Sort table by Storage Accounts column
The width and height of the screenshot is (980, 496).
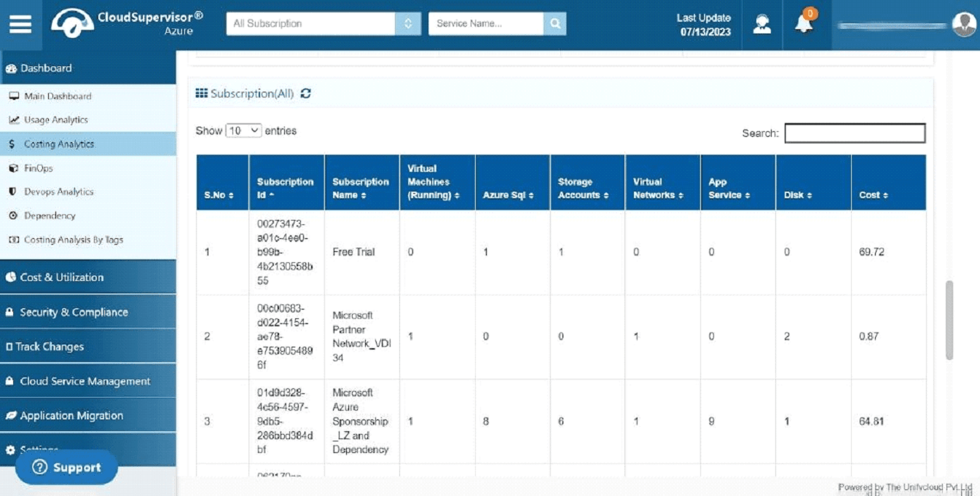click(587, 183)
